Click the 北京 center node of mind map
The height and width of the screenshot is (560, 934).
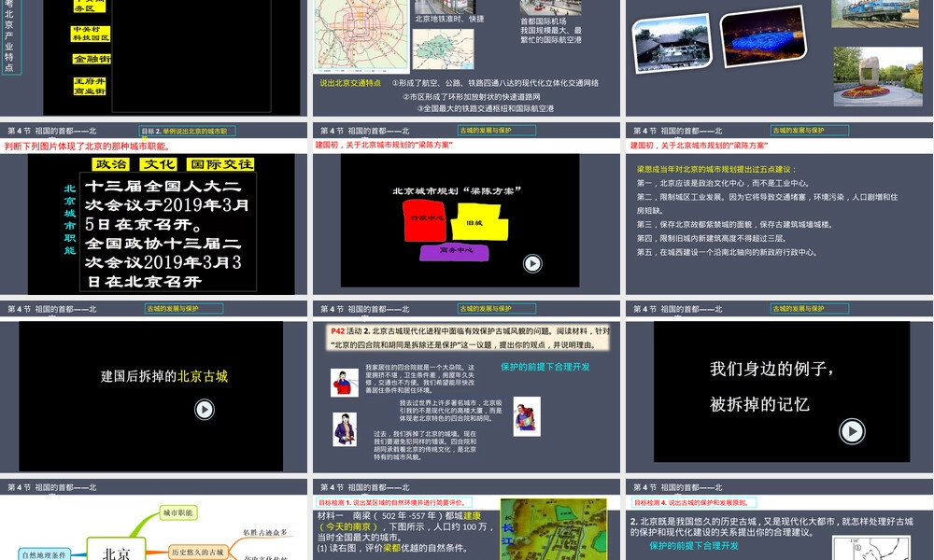[116, 550]
